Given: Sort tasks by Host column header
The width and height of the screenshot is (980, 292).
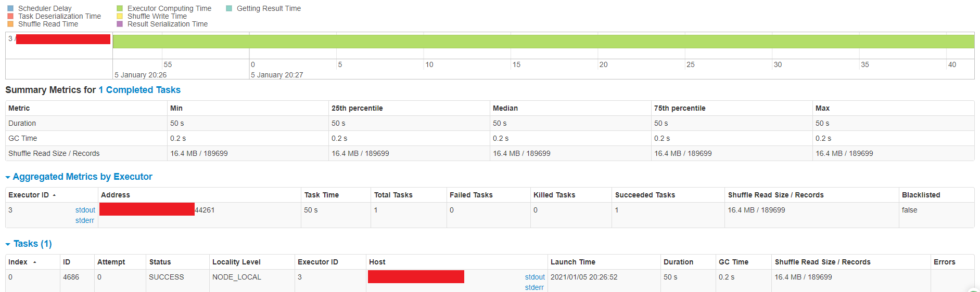Looking at the screenshot, I should coord(377,262).
